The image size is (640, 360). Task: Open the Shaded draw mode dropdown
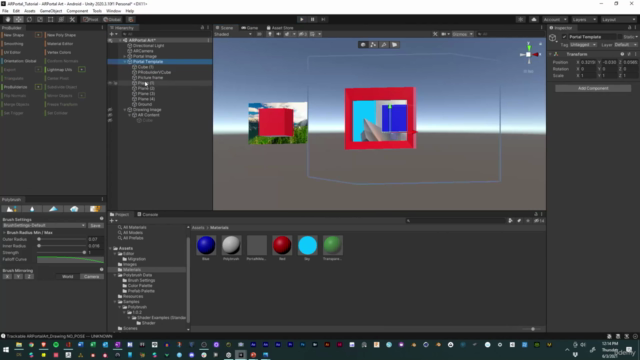point(233,34)
